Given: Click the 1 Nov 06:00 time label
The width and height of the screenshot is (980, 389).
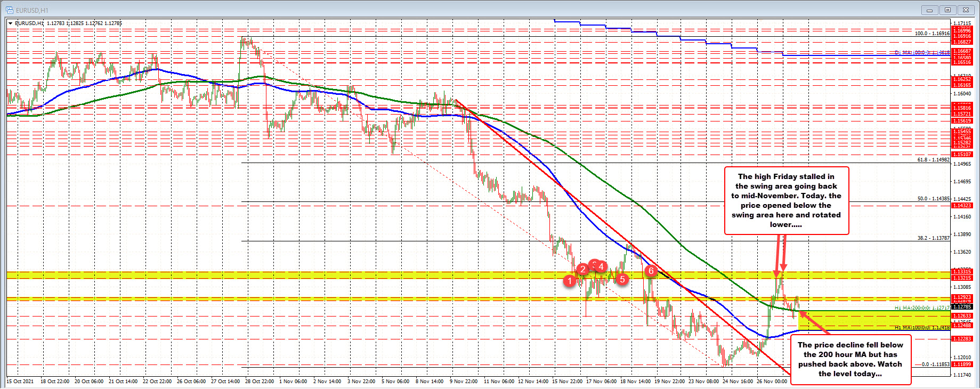Looking at the screenshot, I should pyautogui.click(x=293, y=382).
